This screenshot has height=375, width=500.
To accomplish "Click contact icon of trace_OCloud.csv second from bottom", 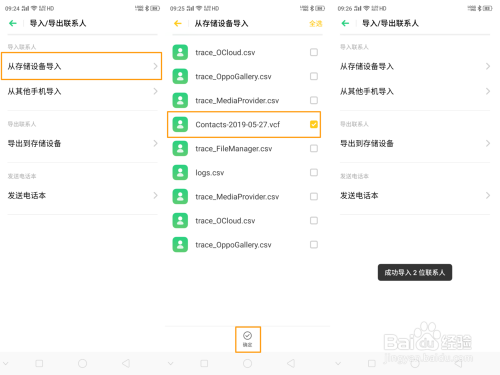I will point(180,221).
